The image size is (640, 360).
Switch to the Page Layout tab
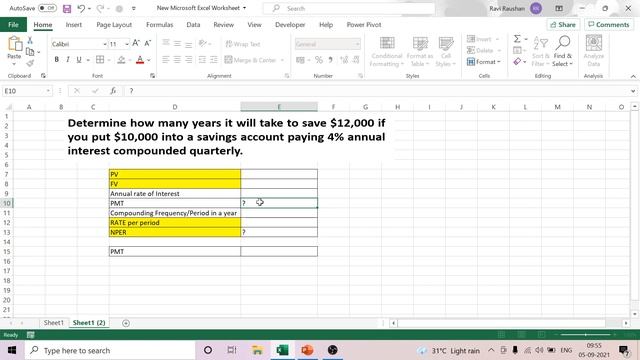(114, 24)
